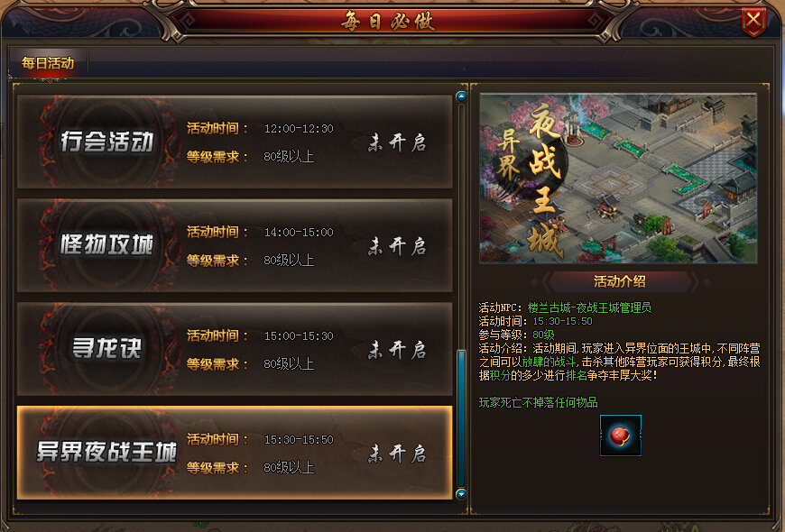Viewport: 785px width, 532px height.
Task: Close the 每日必做 window
Action: [753, 21]
